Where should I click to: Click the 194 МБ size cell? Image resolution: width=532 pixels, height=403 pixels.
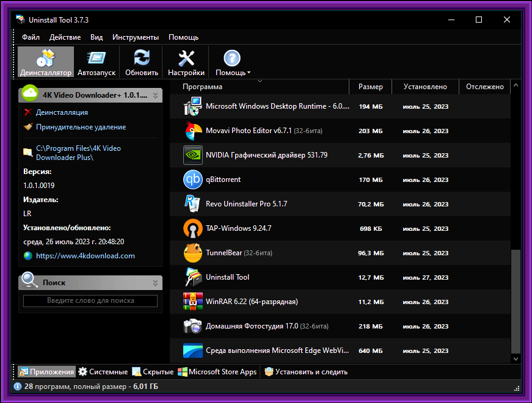pos(371,106)
